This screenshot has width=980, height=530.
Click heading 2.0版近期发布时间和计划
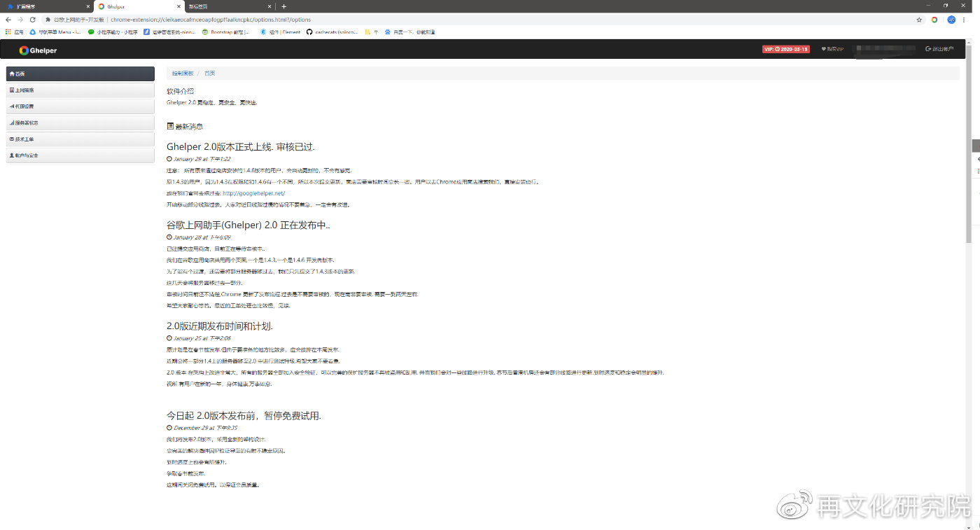click(220, 326)
